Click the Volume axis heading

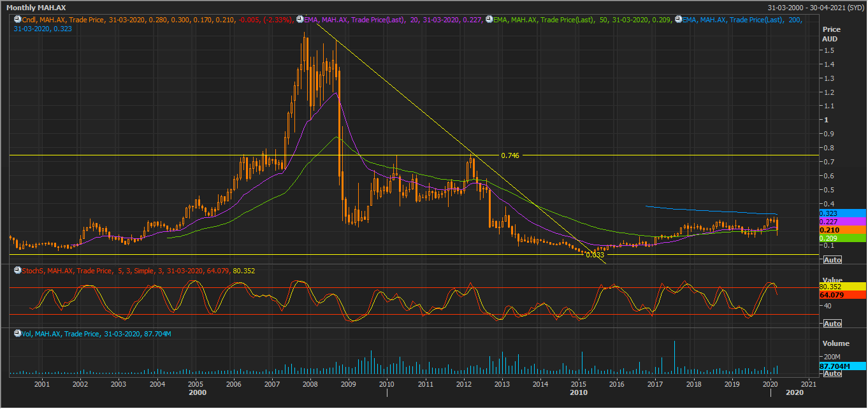click(x=836, y=343)
